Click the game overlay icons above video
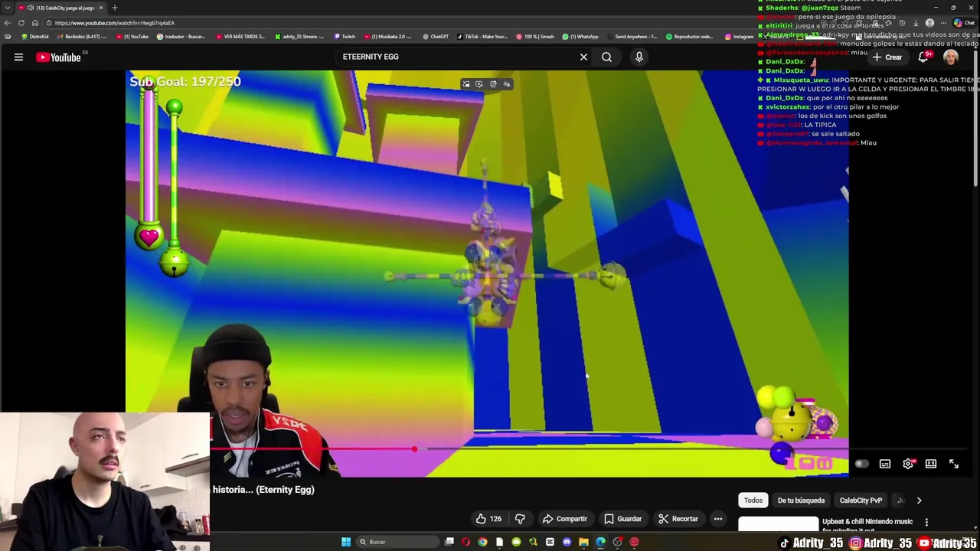The image size is (980, 551). tap(486, 84)
